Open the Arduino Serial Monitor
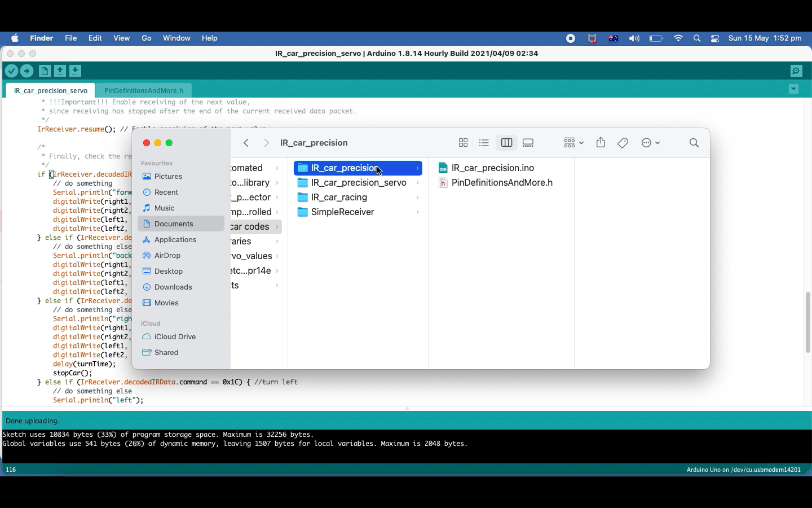 tap(796, 71)
